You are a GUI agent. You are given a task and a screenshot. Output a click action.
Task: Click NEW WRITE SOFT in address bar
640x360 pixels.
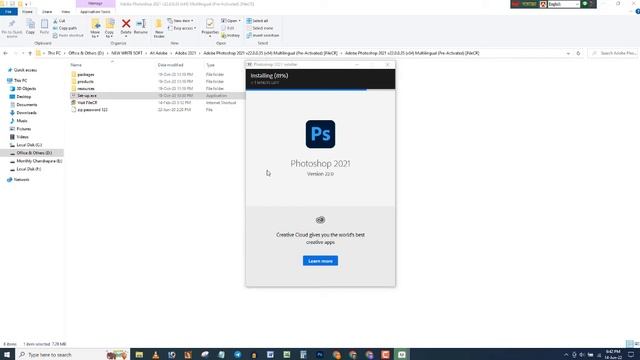point(127,53)
